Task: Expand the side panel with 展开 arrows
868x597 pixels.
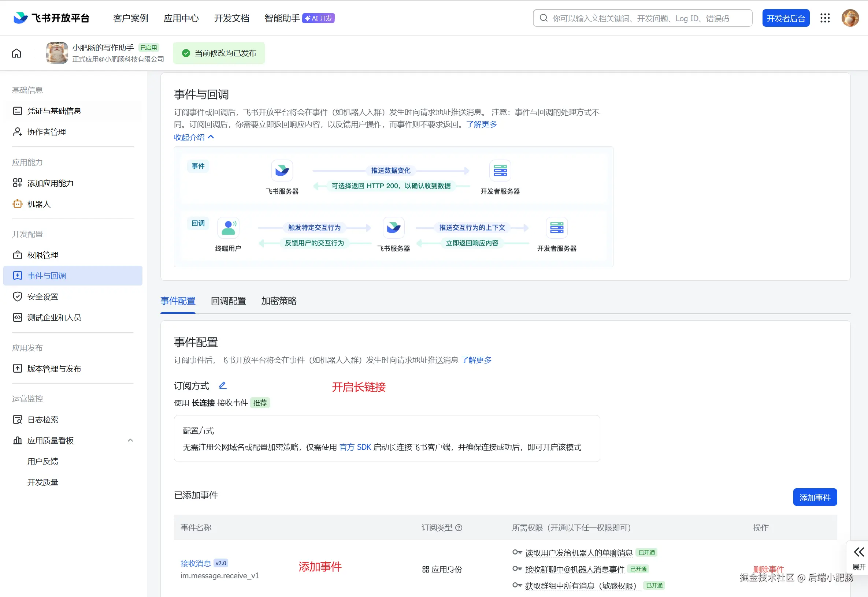Action: pyautogui.click(x=858, y=552)
